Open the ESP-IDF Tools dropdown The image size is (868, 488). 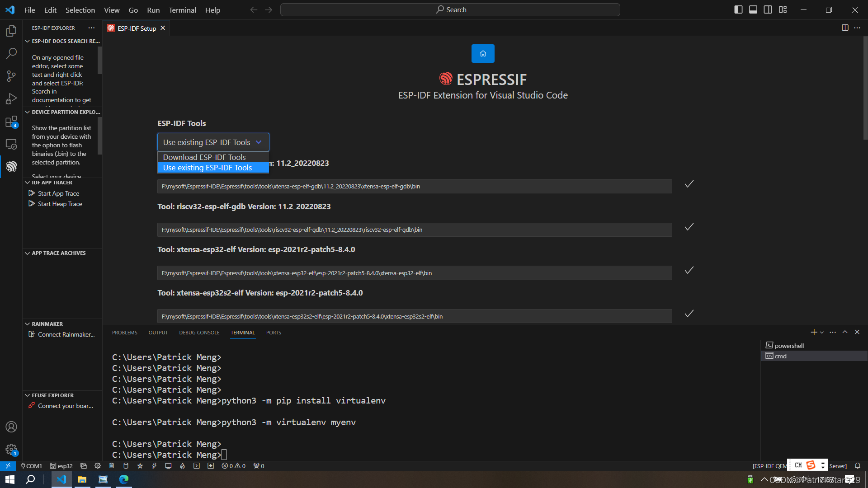tap(213, 142)
